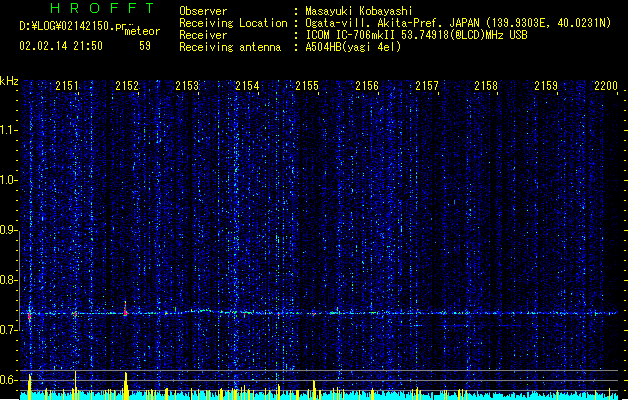The image size is (629, 400).
Task: Select the ICOM IC-706mkII receiver details
Action: pos(416,35)
